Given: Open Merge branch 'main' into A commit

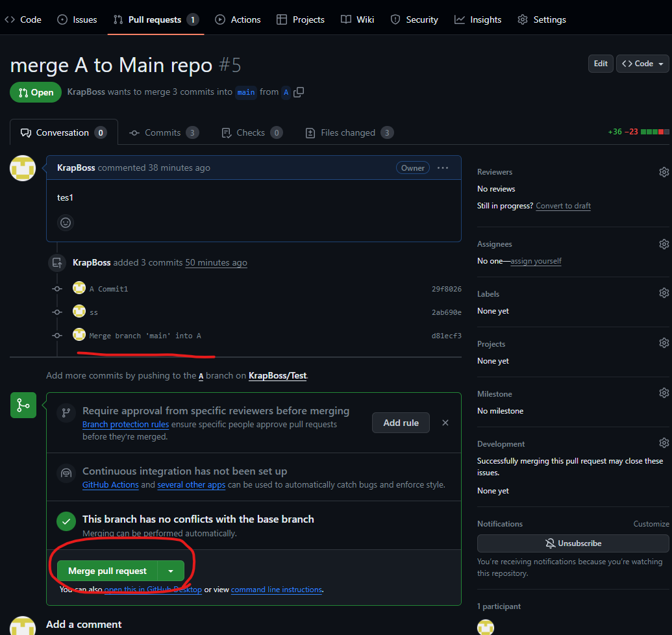Looking at the screenshot, I should point(145,336).
